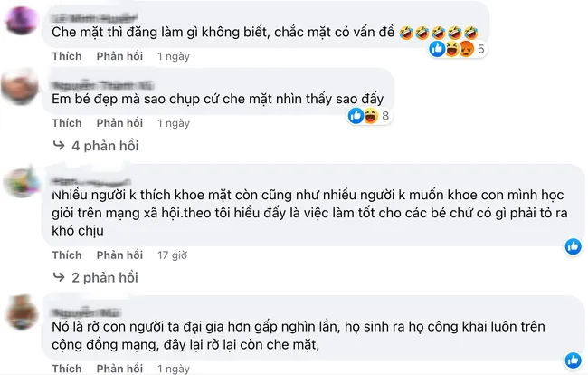Click the "1 ngày" timestamp on the first comment
This screenshot has height=375, width=588.
tap(174, 55)
